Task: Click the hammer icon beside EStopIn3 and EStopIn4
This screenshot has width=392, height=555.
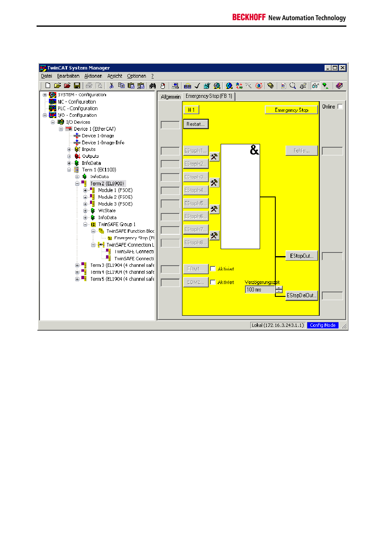Action: click(x=214, y=183)
